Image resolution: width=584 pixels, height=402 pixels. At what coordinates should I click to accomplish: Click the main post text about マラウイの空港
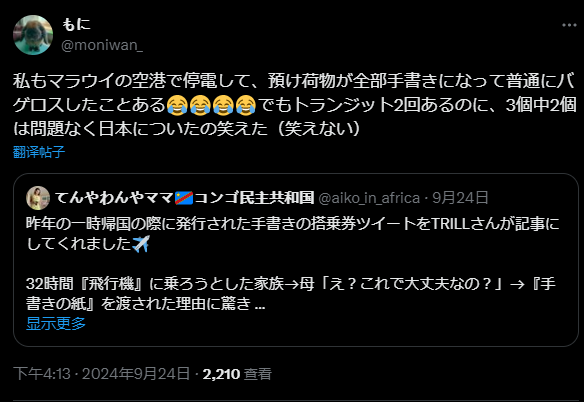point(294,105)
